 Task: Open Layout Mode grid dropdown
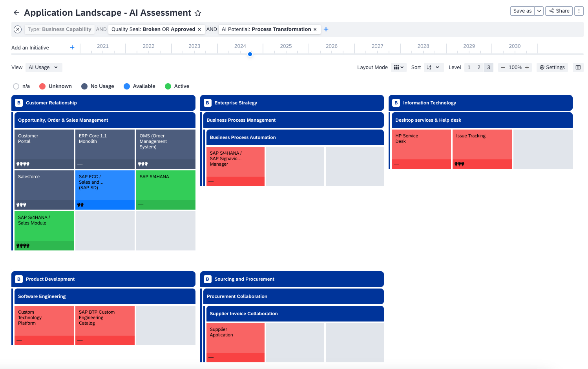399,68
